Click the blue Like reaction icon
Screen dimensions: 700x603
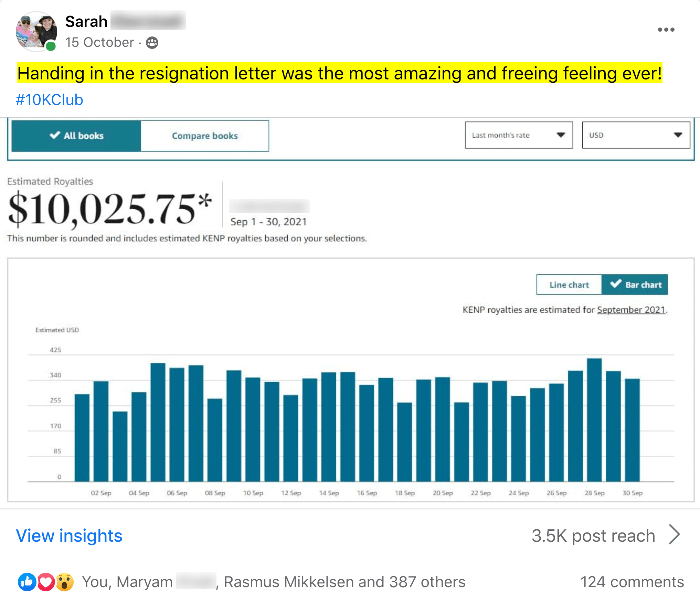pyautogui.click(x=27, y=582)
